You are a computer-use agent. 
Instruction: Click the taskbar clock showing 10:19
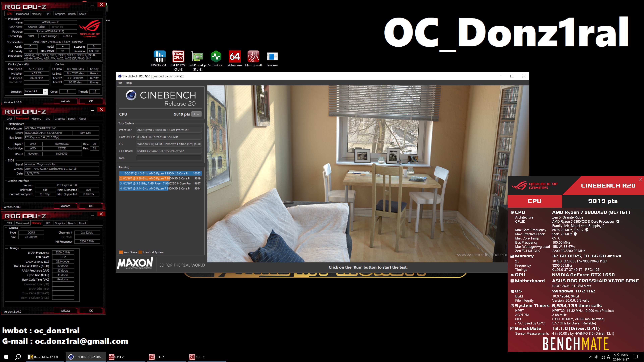[621, 357]
